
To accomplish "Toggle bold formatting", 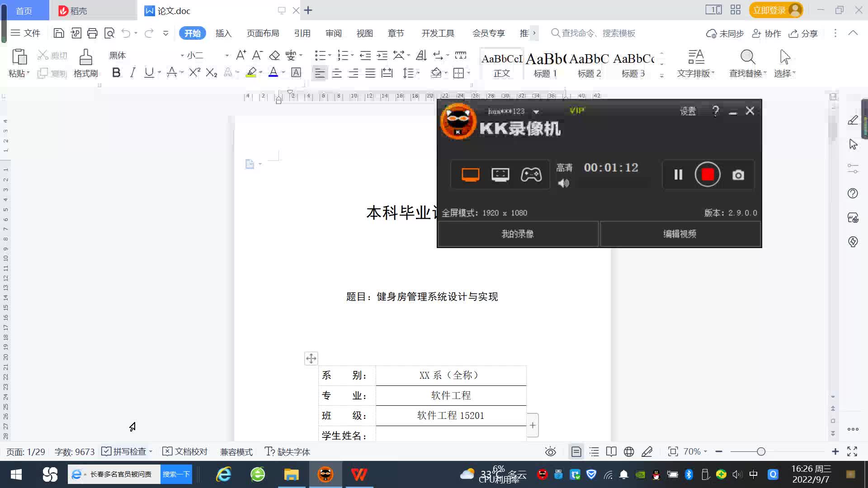I will [x=116, y=73].
